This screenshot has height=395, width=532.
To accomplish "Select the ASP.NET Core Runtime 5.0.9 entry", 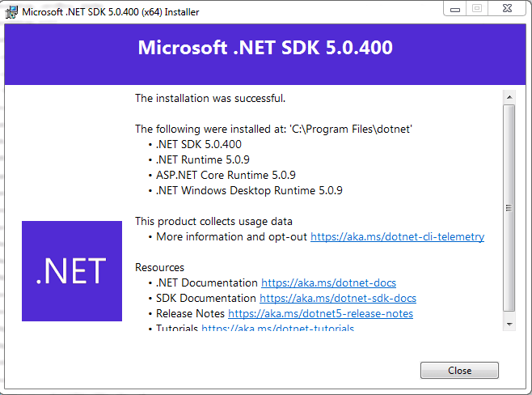I will click(x=226, y=175).
